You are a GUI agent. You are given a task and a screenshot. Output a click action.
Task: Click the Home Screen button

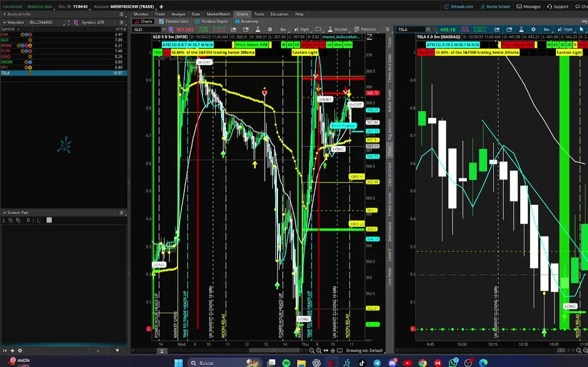[495, 7]
